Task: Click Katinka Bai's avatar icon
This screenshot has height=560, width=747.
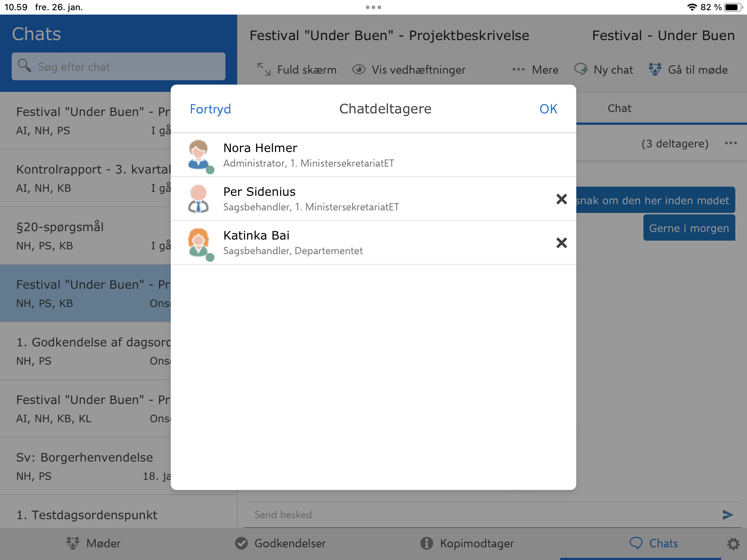Action: pos(198,242)
